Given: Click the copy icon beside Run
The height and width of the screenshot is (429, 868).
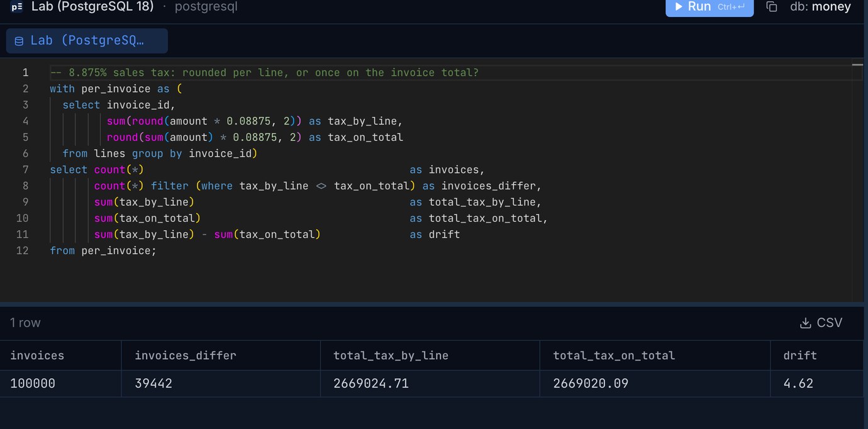Looking at the screenshot, I should [x=772, y=7].
